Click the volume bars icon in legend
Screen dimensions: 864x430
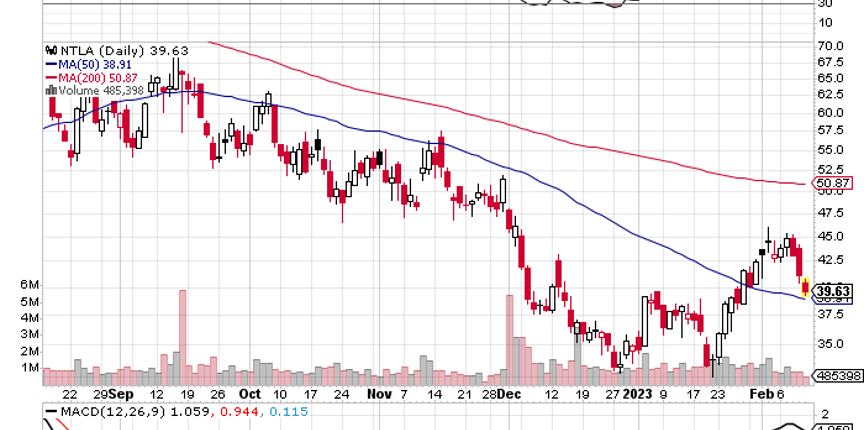point(50,88)
